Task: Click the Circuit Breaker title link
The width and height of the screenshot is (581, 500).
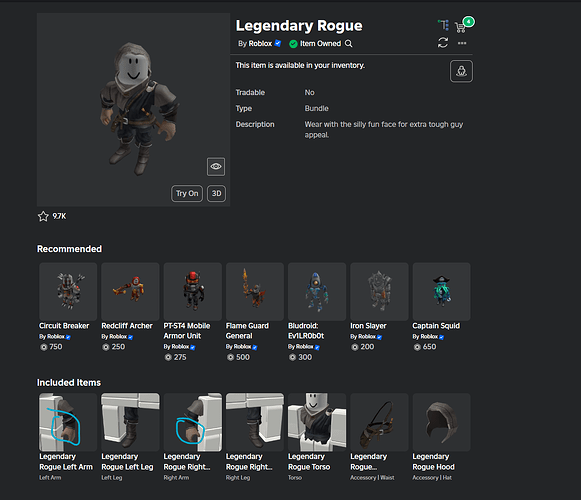Action: coord(64,326)
